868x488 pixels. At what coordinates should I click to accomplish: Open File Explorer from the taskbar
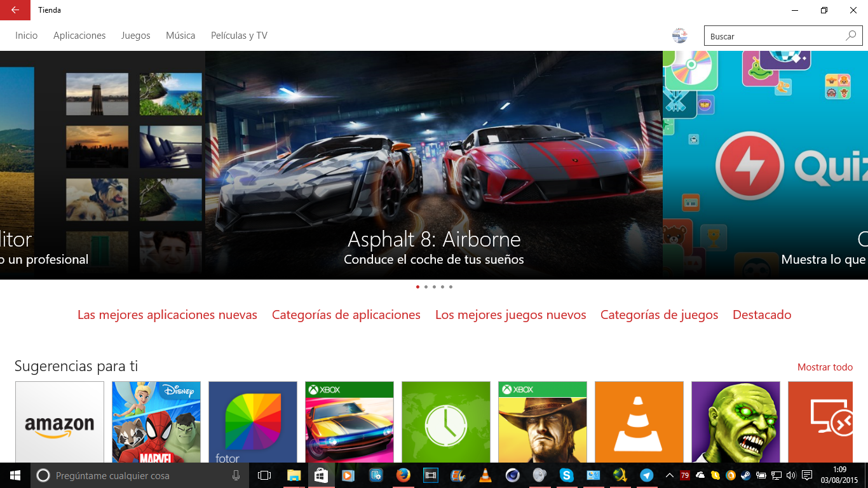click(x=294, y=475)
